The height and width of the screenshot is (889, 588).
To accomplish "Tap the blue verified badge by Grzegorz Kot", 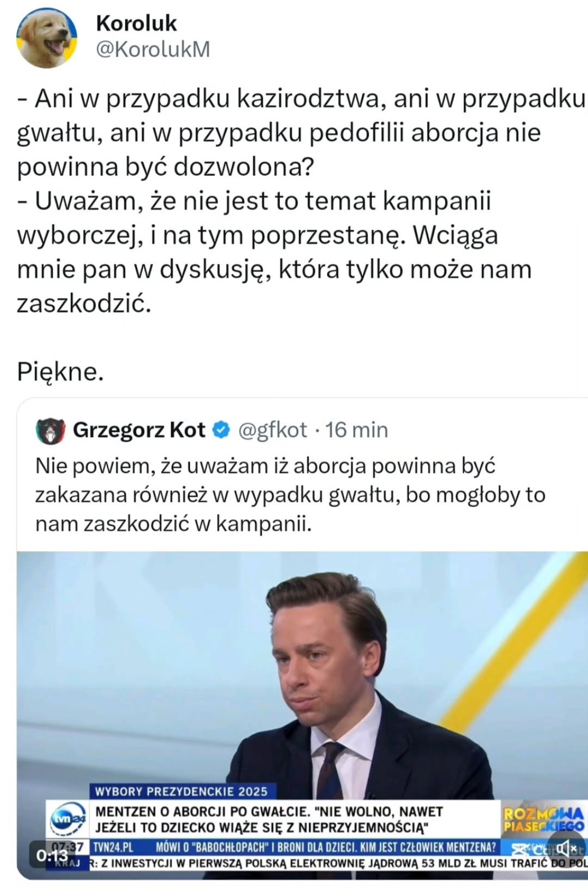I will pos(221,430).
